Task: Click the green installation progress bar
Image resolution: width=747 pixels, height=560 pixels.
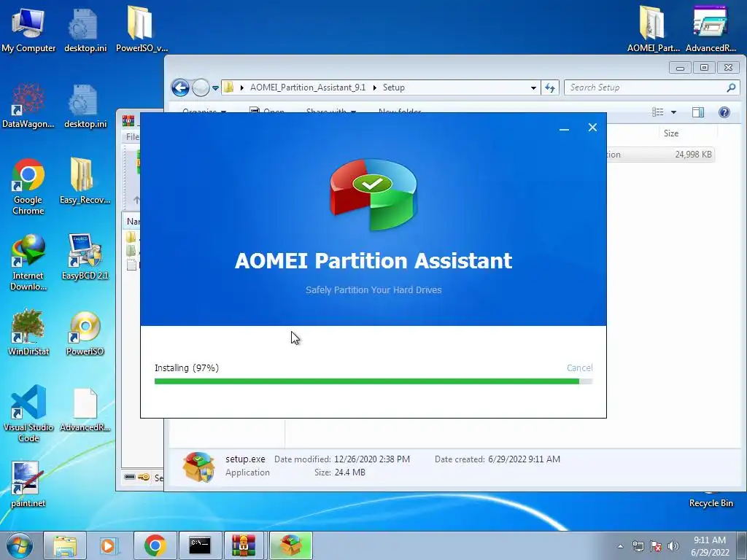Action: click(x=373, y=381)
